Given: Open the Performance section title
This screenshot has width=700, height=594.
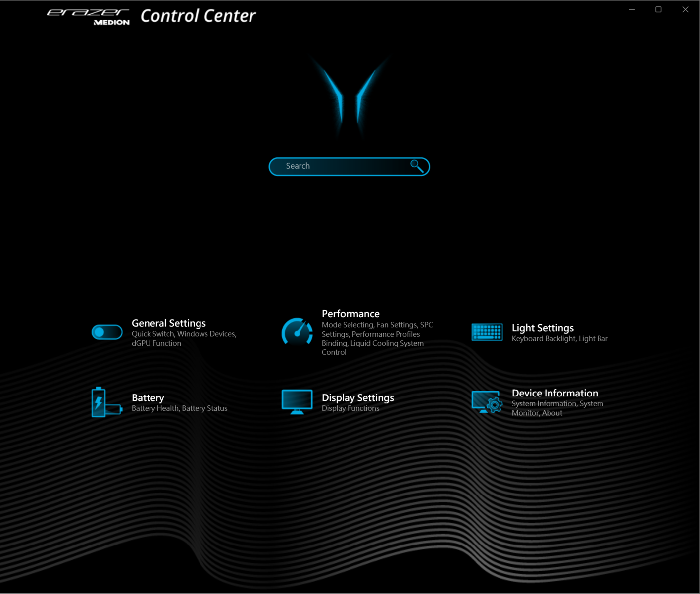Looking at the screenshot, I should [x=350, y=314].
